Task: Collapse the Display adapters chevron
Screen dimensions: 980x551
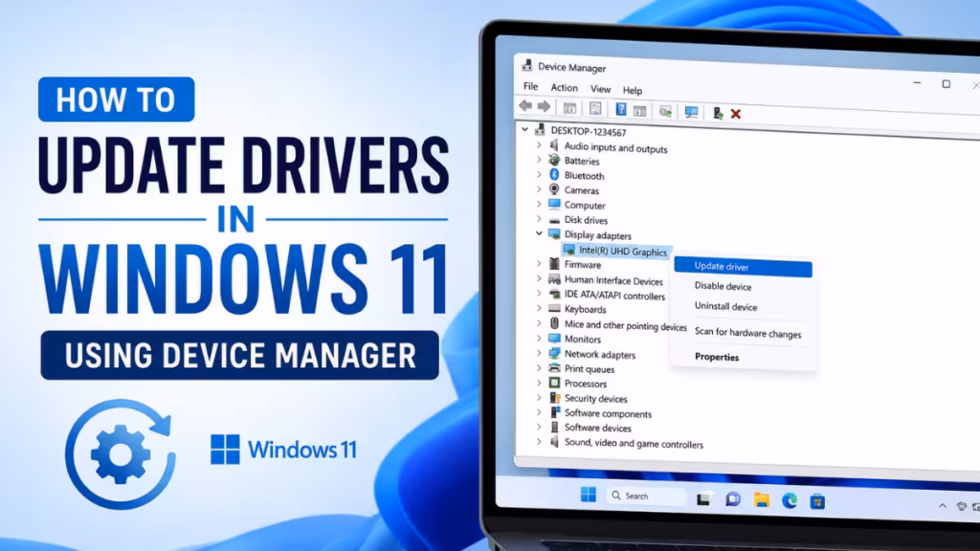Action: tap(539, 233)
